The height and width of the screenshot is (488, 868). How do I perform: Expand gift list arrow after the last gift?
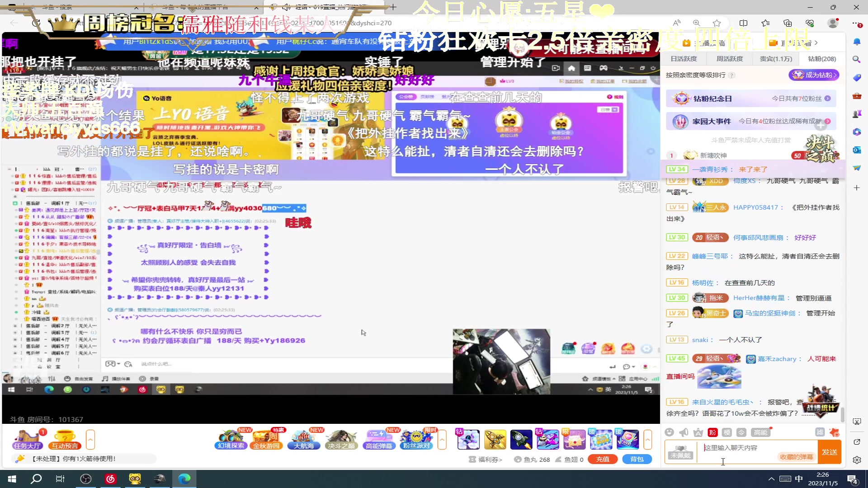point(648,439)
